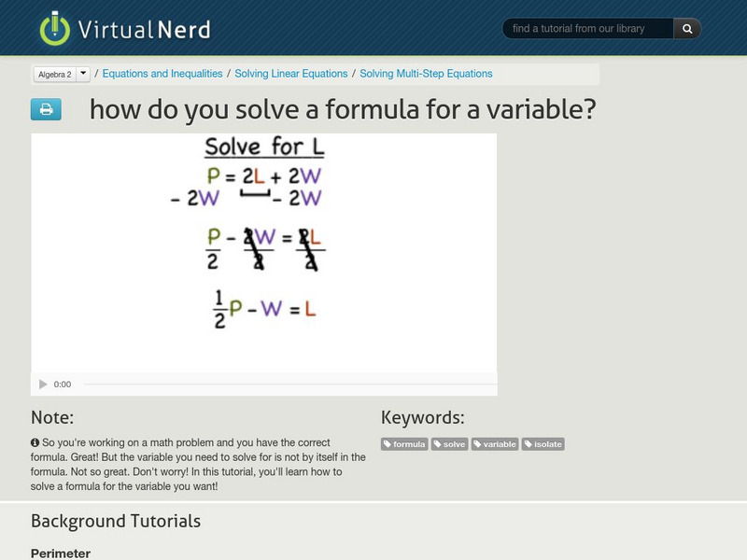
Task: Click the tag icon on the formula keyword
Action: click(x=388, y=444)
